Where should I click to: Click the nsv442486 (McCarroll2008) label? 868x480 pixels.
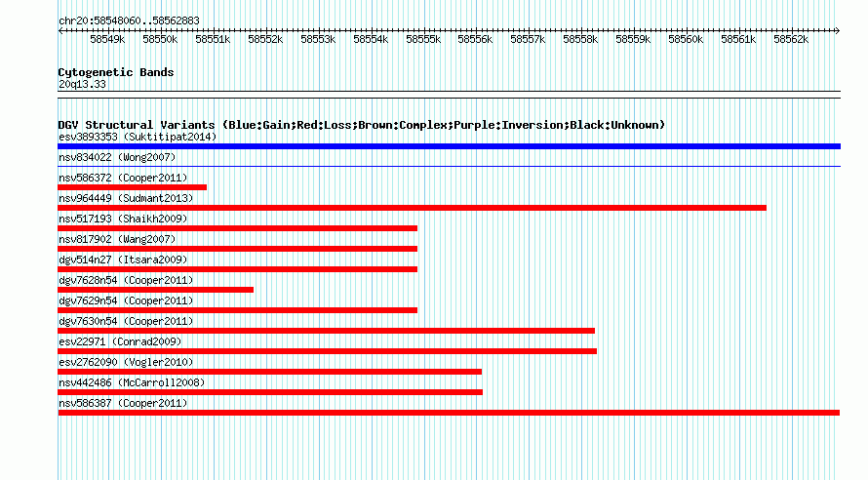[x=132, y=382]
